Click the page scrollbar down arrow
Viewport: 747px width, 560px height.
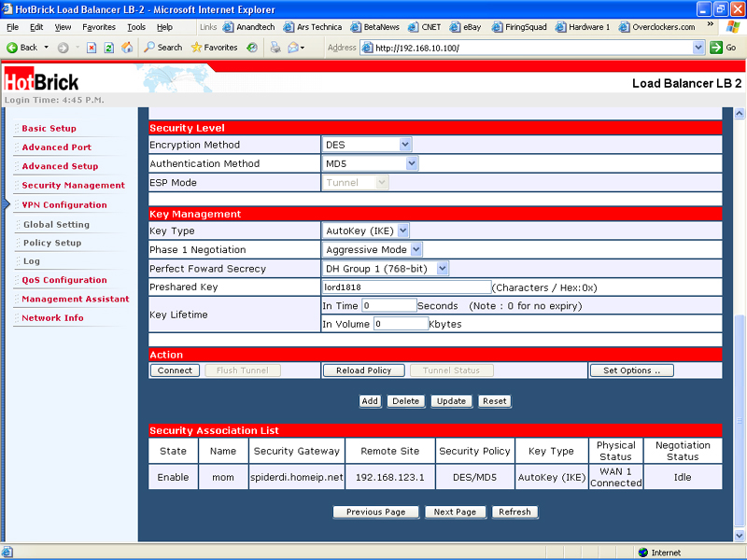[x=740, y=535]
